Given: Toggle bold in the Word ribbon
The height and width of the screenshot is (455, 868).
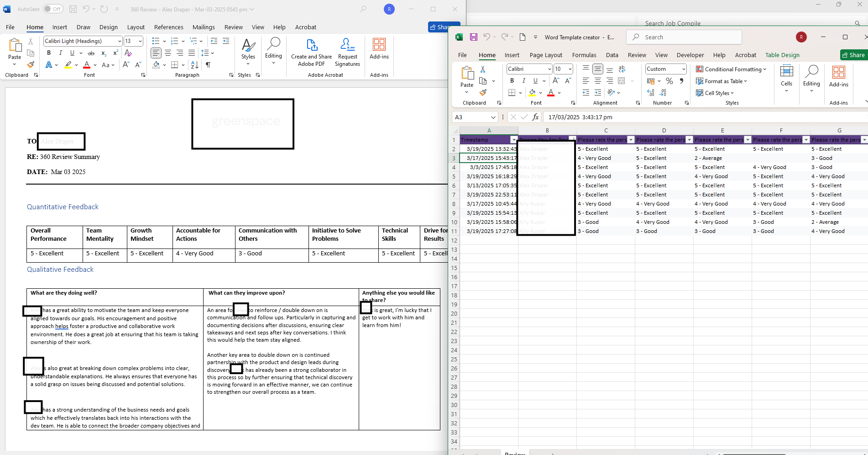Looking at the screenshot, I should click(49, 53).
